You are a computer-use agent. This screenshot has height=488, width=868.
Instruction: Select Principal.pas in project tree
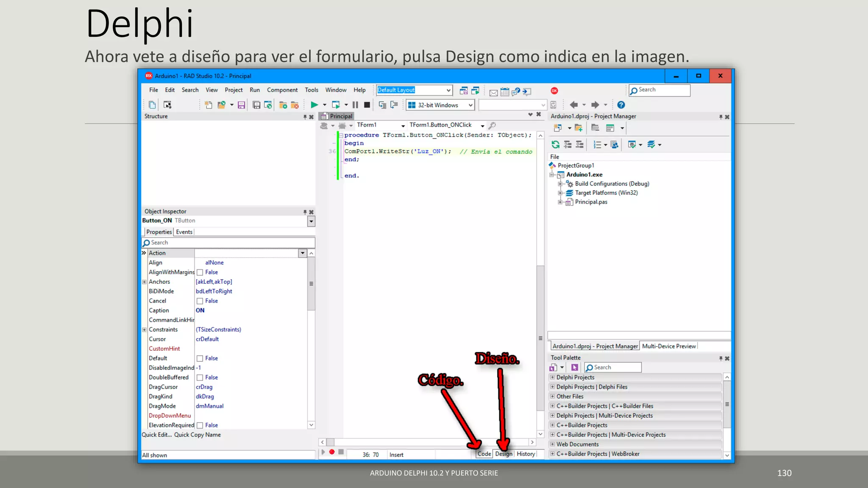click(591, 202)
